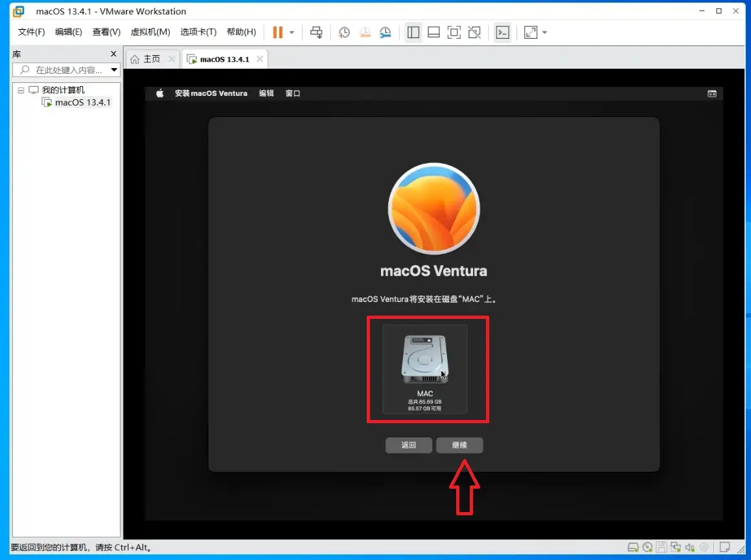Select macOS 13.4.1 in the library tree
The image size is (751, 560).
[x=82, y=102]
